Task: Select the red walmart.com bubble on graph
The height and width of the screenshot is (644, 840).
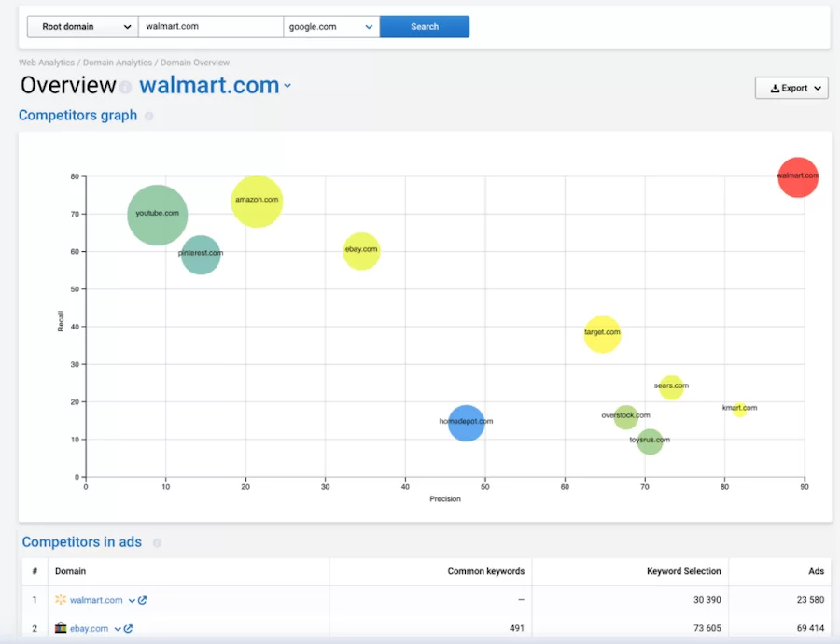Action: tap(797, 176)
